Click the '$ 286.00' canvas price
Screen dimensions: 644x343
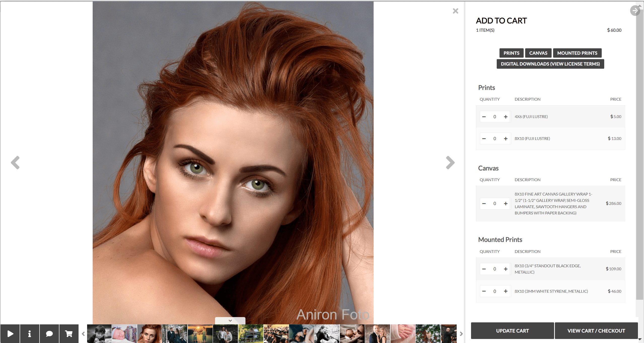pos(614,203)
